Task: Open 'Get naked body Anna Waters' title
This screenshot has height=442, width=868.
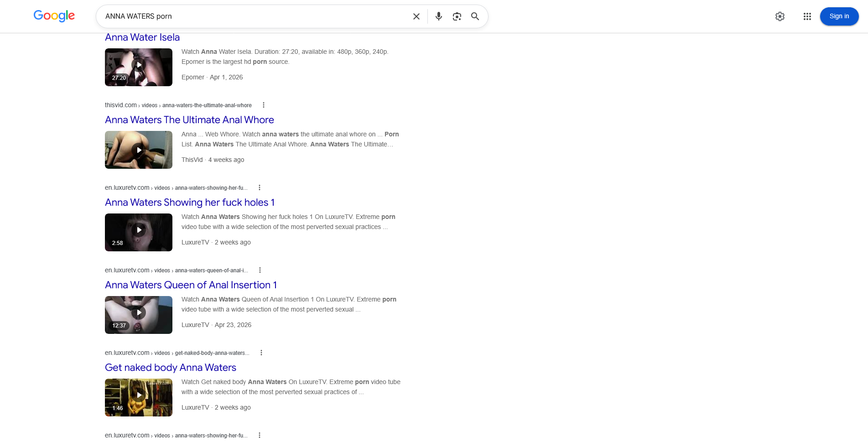Action: tap(171, 368)
